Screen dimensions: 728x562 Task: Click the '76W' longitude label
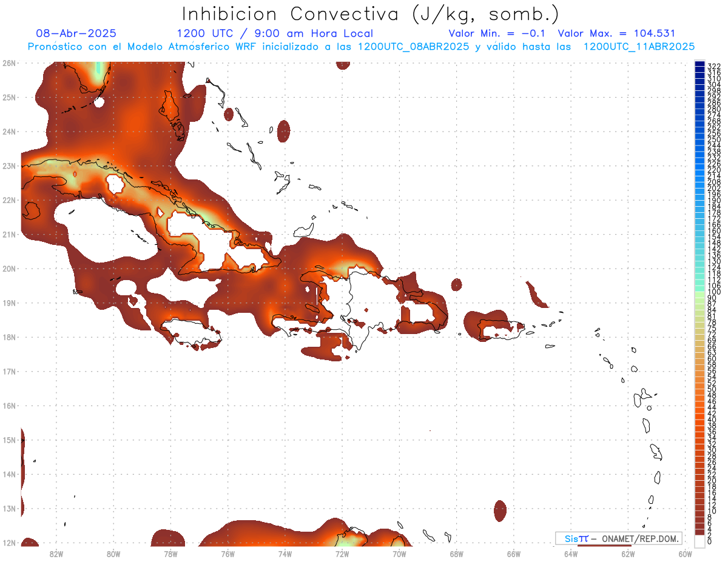click(x=228, y=554)
